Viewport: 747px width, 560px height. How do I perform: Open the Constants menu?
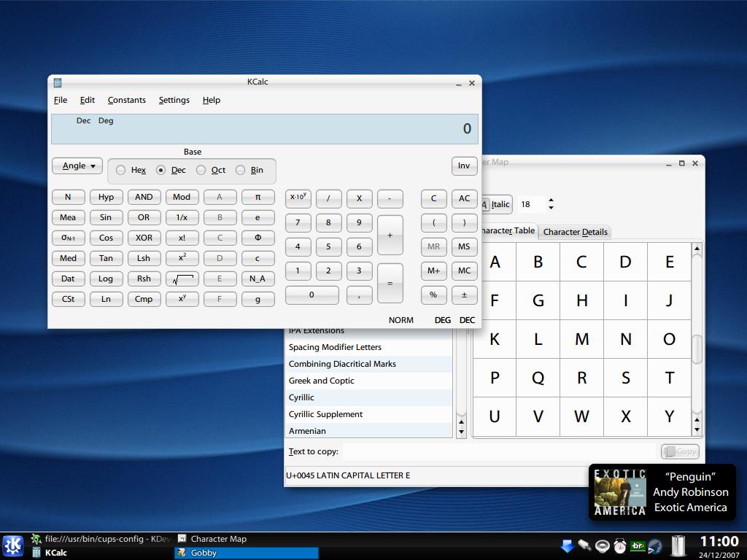coord(127,100)
